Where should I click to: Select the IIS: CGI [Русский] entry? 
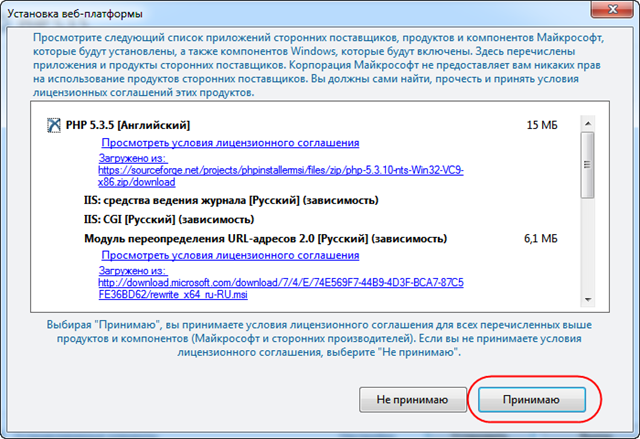click(x=169, y=220)
